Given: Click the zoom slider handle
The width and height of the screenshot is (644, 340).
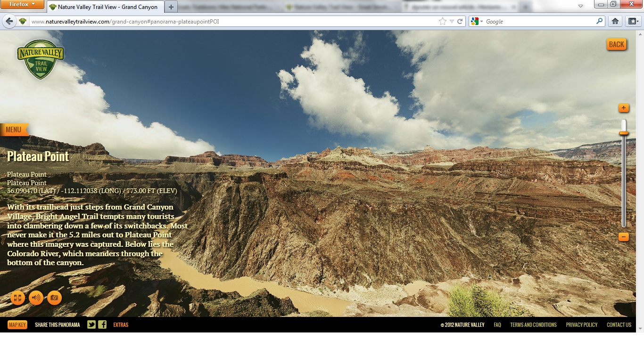Looking at the screenshot, I should 623,133.
